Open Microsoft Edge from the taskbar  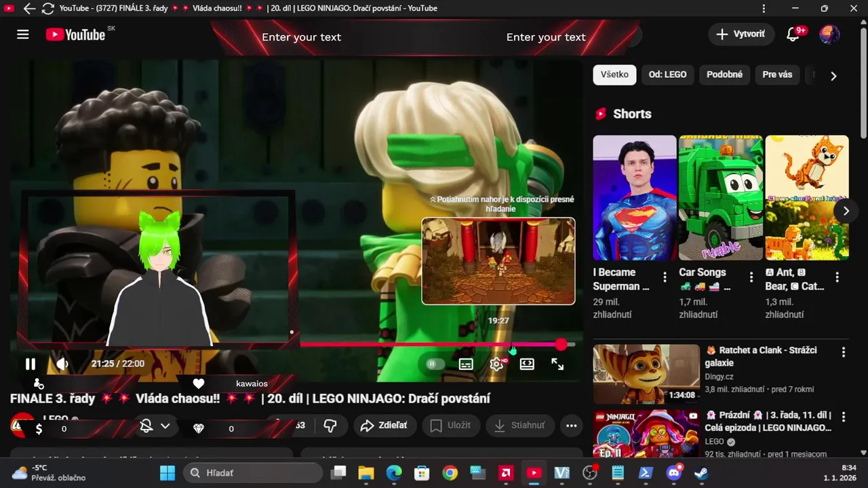click(x=394, y=473)
